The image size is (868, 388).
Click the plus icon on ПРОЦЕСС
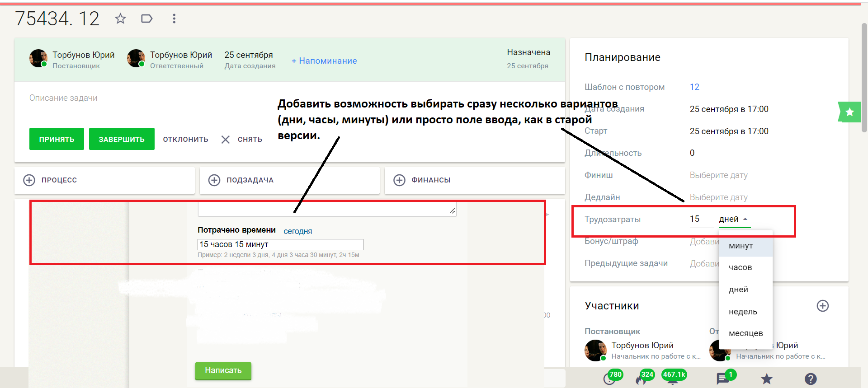[29, 180]
